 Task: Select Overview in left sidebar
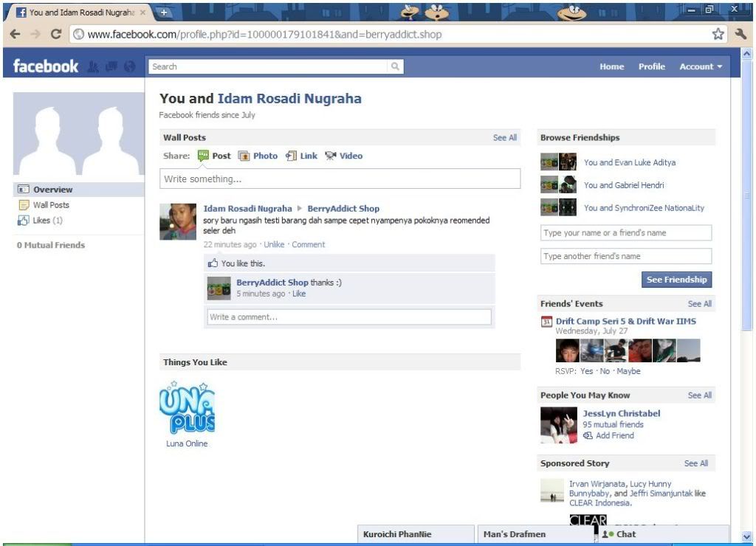tap(79, 190)
